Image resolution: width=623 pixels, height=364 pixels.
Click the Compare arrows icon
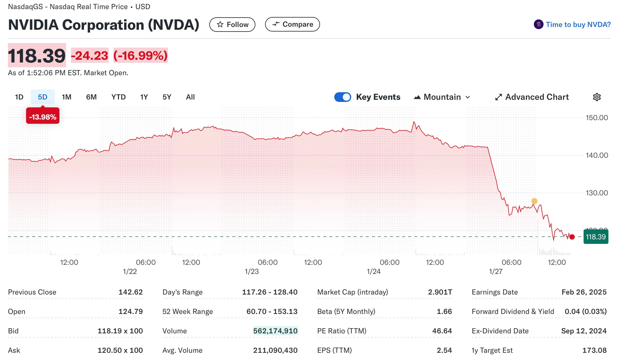coord(276,24)
